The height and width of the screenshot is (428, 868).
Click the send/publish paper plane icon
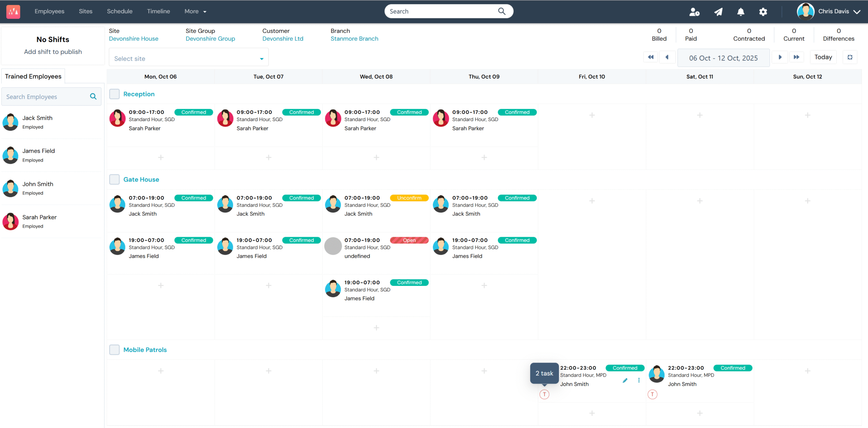point(718,12)
